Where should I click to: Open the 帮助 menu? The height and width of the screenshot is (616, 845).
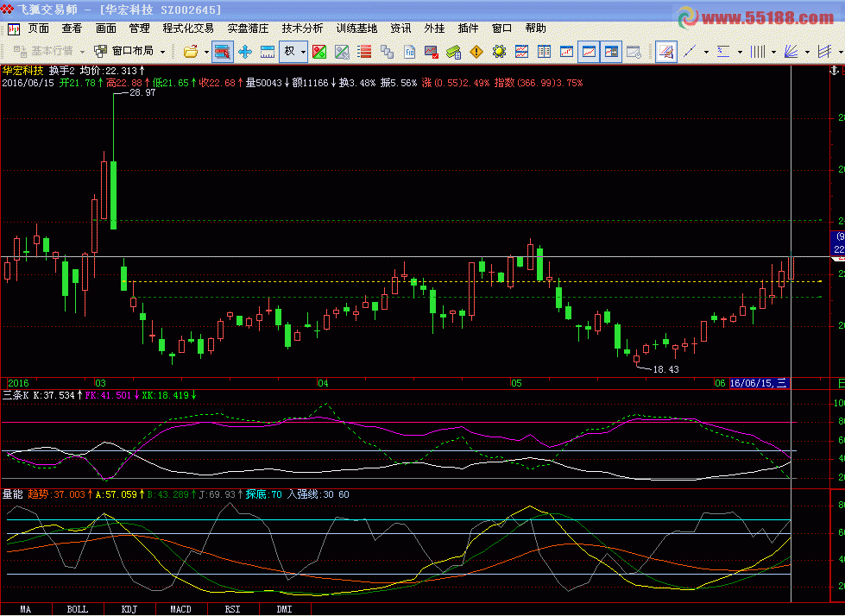point(536,28)
